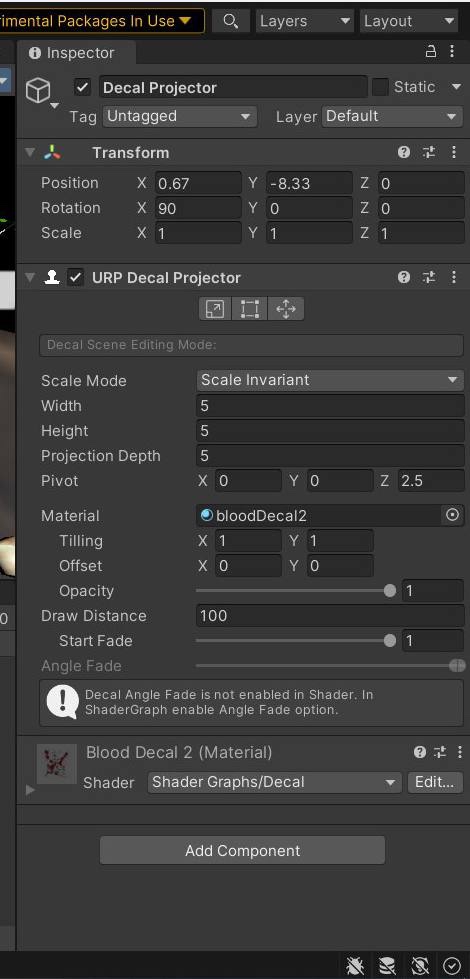The width and height of the screenshot is (470, 979).
Task: Click the shader Edit... button
Action: coord(435,782)
